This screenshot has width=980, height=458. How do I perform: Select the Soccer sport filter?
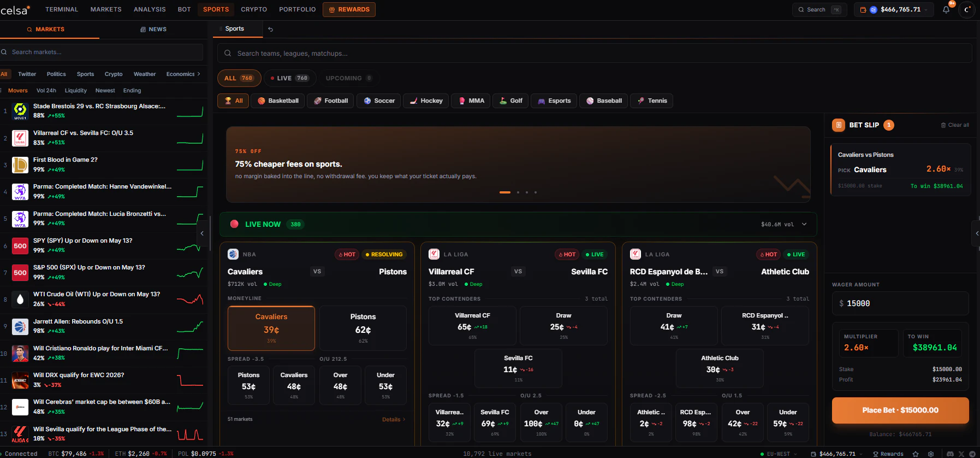coord(379,101)
